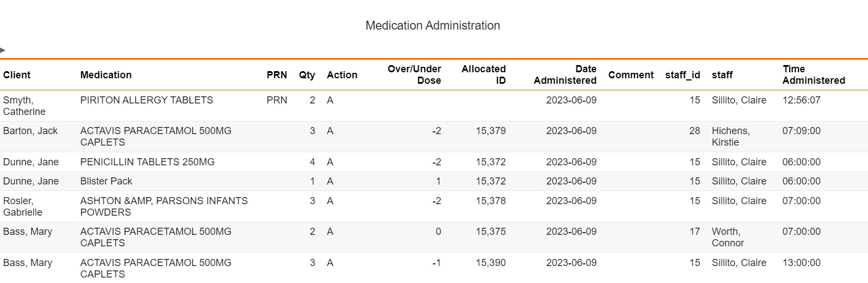Click the Medication Administration report title
This screenshot has width=868, height=283.
pyautogui.click(x=432, y=26)
